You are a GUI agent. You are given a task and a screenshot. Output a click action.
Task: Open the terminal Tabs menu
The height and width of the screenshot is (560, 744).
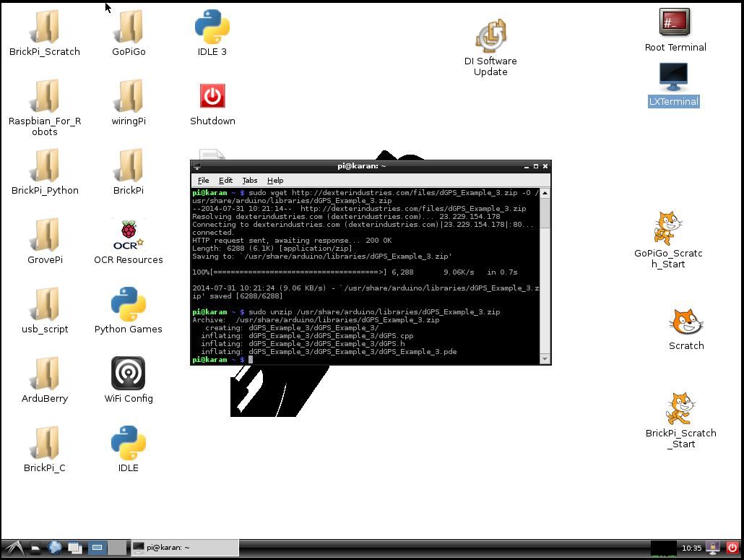point(250,181)
